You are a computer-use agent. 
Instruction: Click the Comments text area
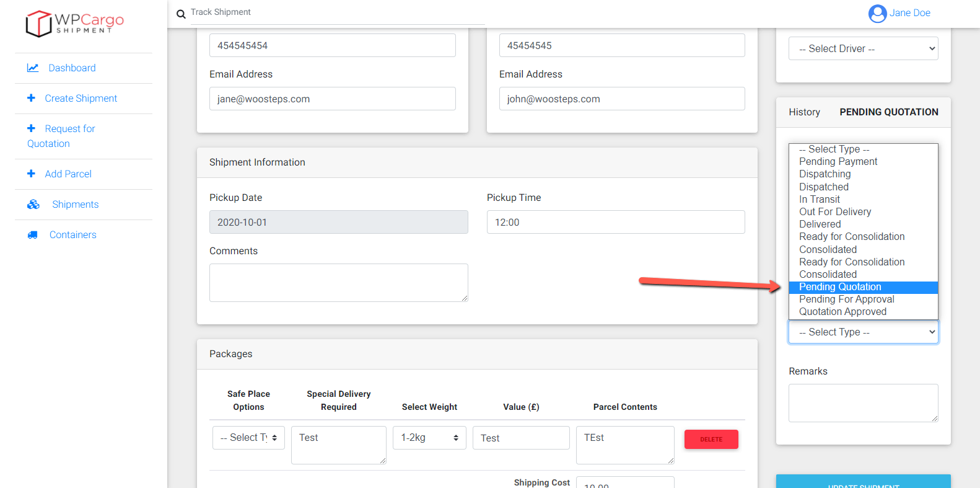pos(338,283)
